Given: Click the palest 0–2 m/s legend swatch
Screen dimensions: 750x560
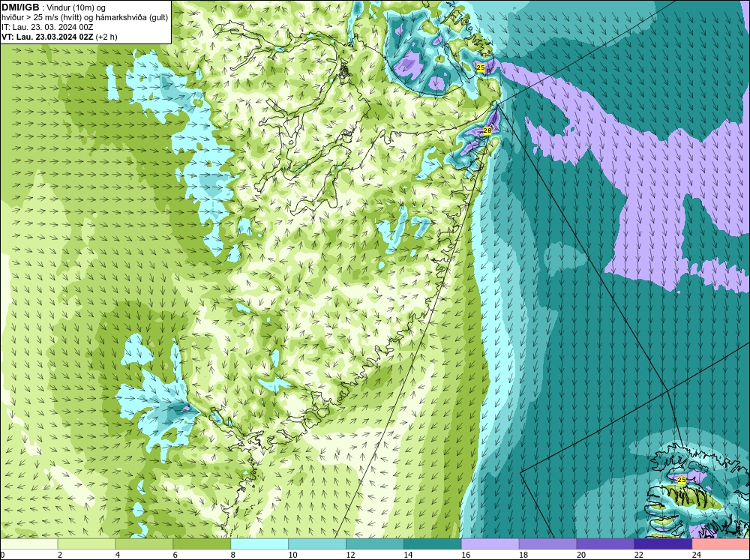Looking at the screenshot, I should tap(29, 544).
